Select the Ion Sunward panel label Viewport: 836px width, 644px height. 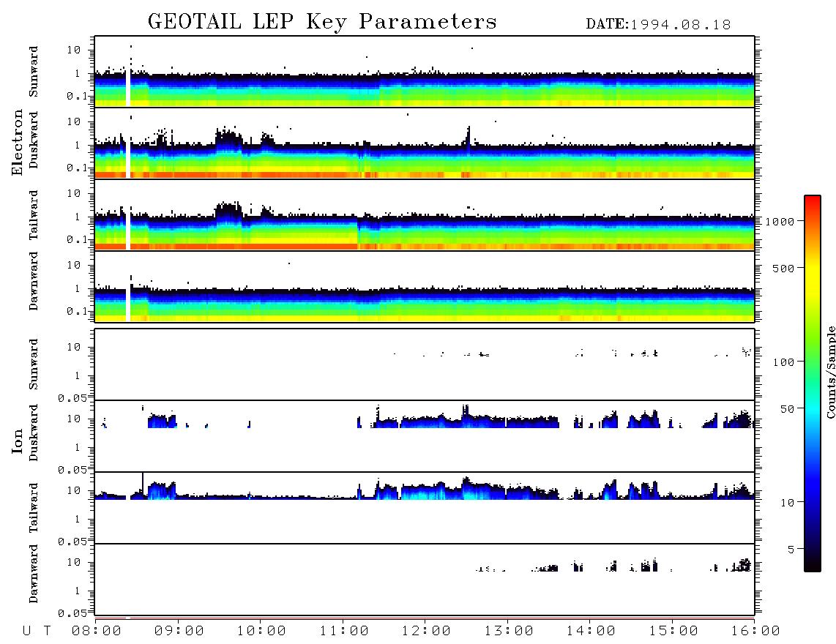click(x=34, y=364)
